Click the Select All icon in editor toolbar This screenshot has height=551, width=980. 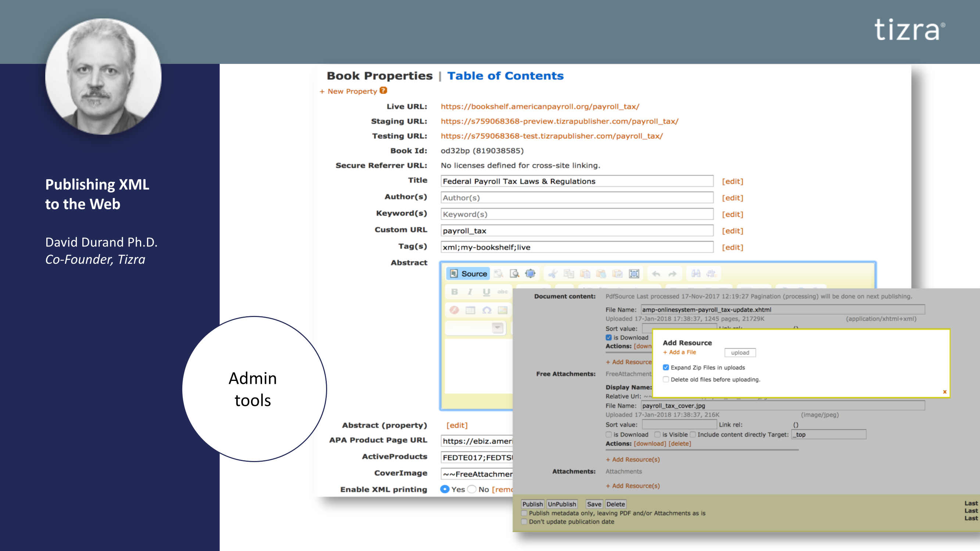pos(634,273)
